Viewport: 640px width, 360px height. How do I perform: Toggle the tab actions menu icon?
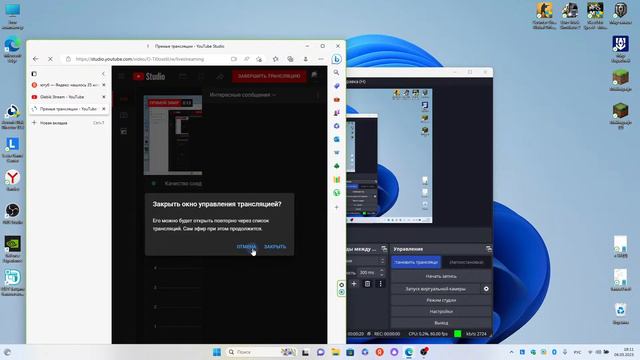click(34, 74)
